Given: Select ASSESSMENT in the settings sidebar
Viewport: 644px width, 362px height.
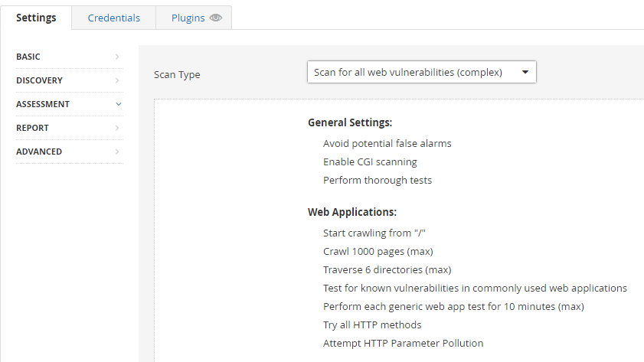Looking at the screenshot, I should [43, 104].
